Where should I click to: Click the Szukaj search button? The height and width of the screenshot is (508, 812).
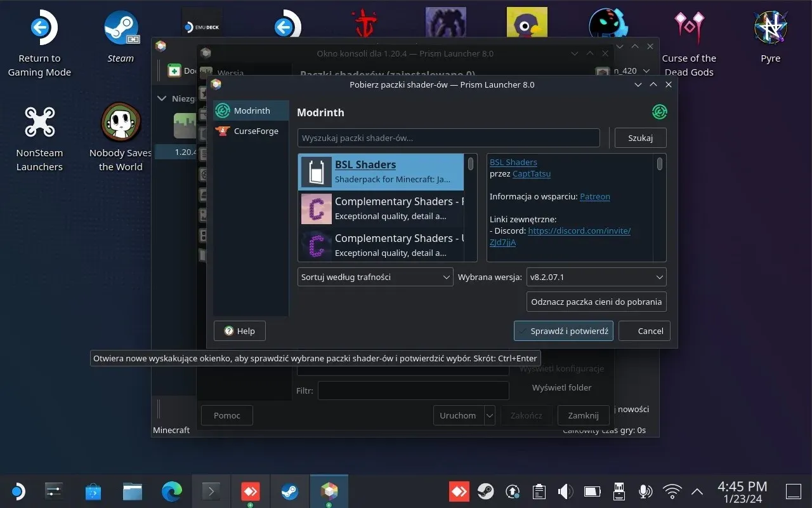point(641,138)
